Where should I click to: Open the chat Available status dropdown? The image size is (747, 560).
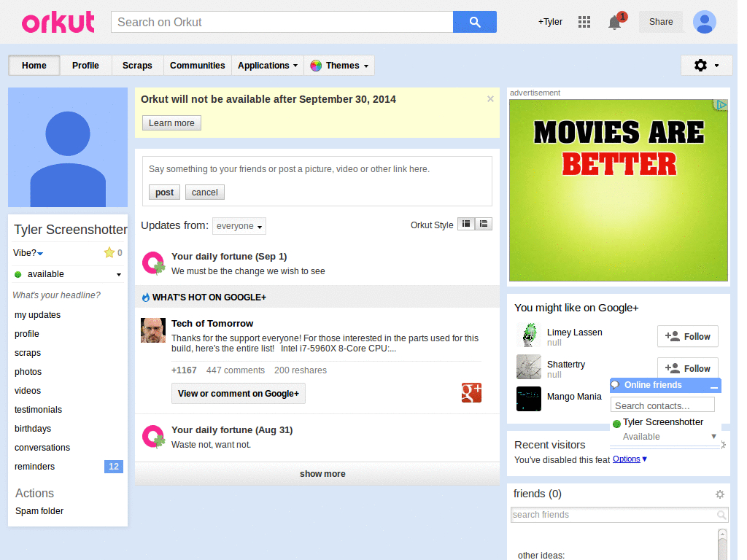pyautogui.click(x=713, y=436)
